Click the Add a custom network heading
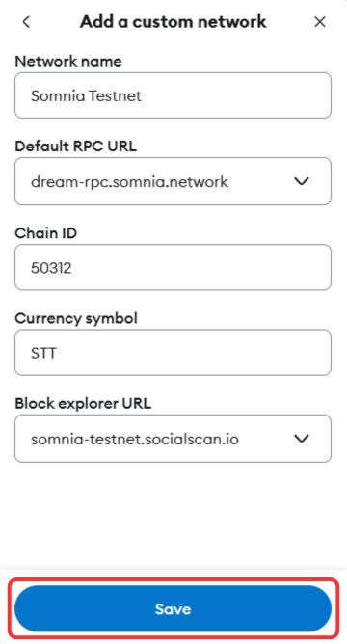Screen dimensions: 347x644 coord(173,22)
